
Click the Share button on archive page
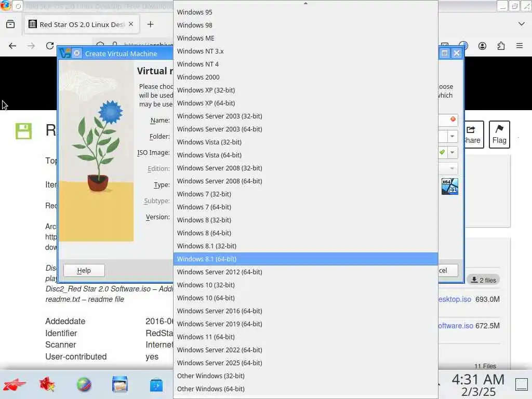473,135
